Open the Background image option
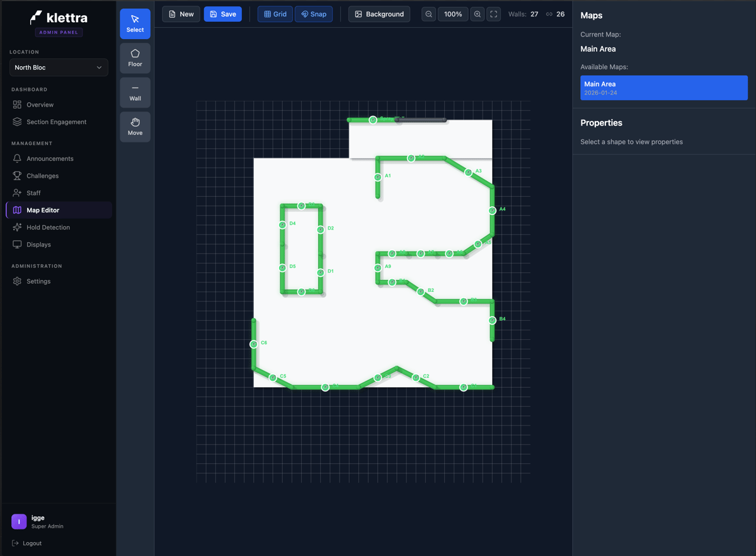Screen dimensions: 756x556 point(379,14)
